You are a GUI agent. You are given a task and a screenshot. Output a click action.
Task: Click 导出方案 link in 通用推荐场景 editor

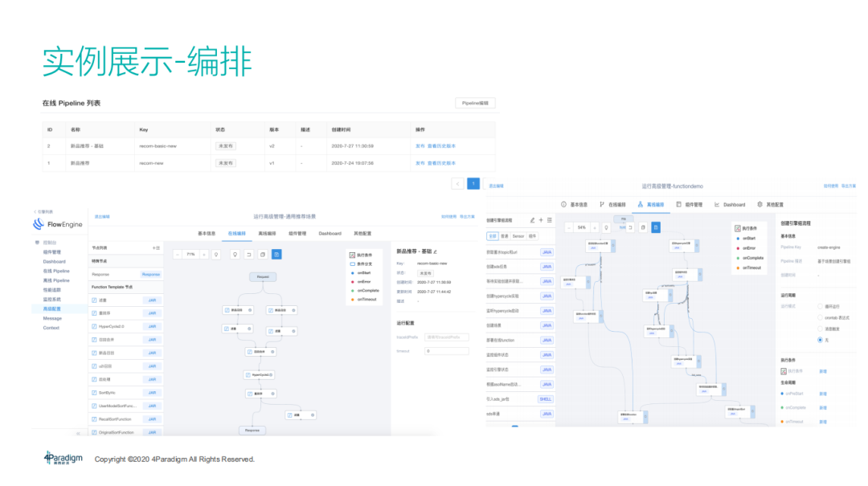[x=467, y=217]
